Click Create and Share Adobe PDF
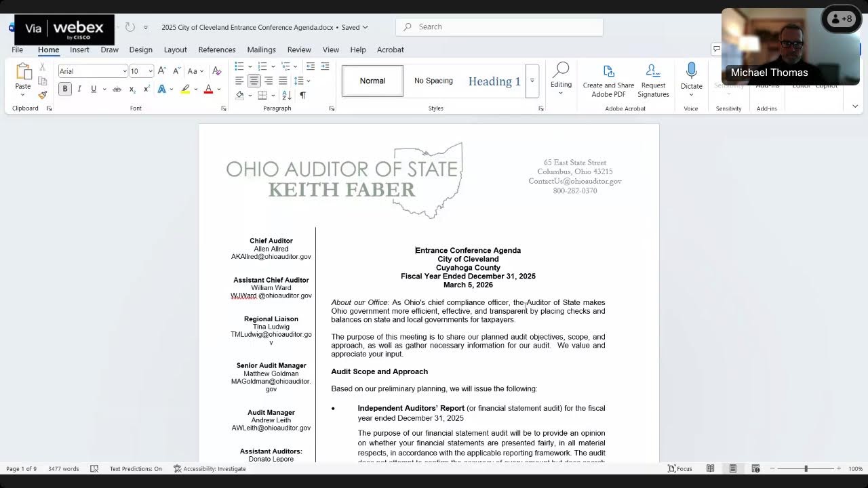This screenshot has width=868, height=488. (x=608, y=81)
